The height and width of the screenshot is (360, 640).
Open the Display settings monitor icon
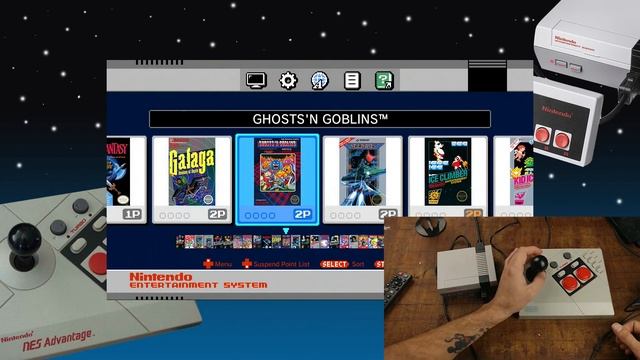coord(256,80)
